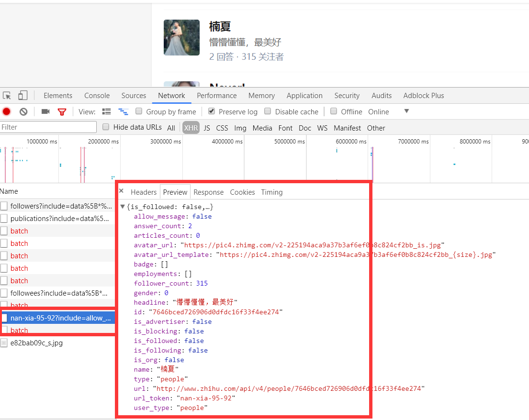This screenshot has height=420, width=529.
Task: Click the e82bab09c_s.jpg image file icon
Action: coord(4,343)
